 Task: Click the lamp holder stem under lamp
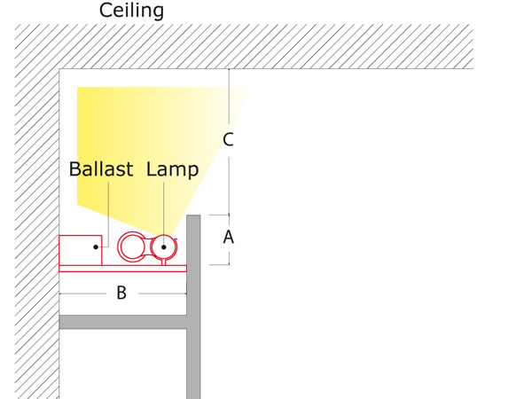[x=163, y=262]
